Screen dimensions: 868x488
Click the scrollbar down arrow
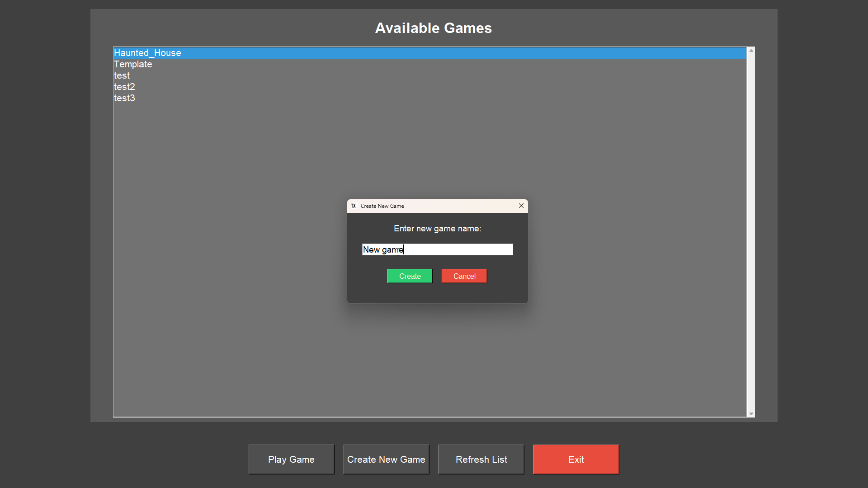(751, 414)
